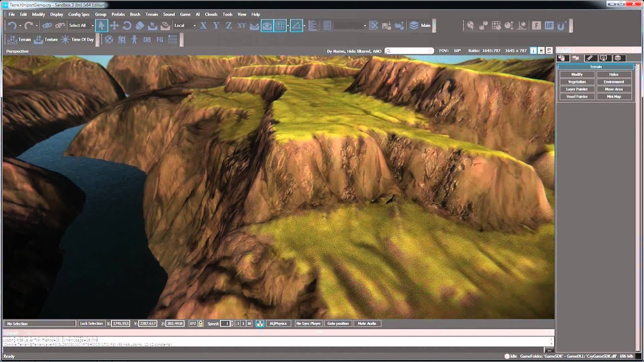Lock movement to the Y axis
Viewport: 644px width, 362px height.
[x=216, y=25]
